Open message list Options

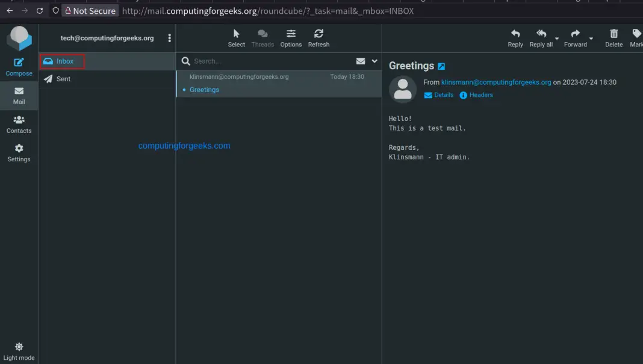[x=291, y=38]
